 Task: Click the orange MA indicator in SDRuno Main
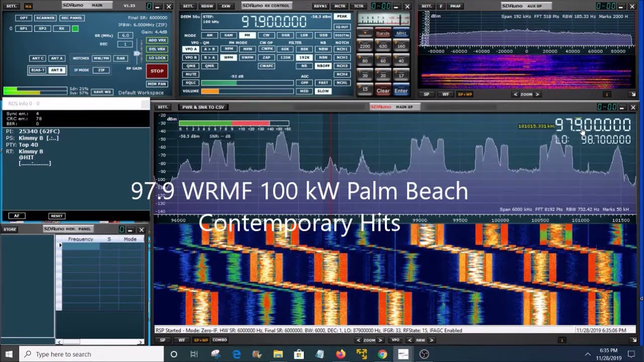(x=28, y=7)
